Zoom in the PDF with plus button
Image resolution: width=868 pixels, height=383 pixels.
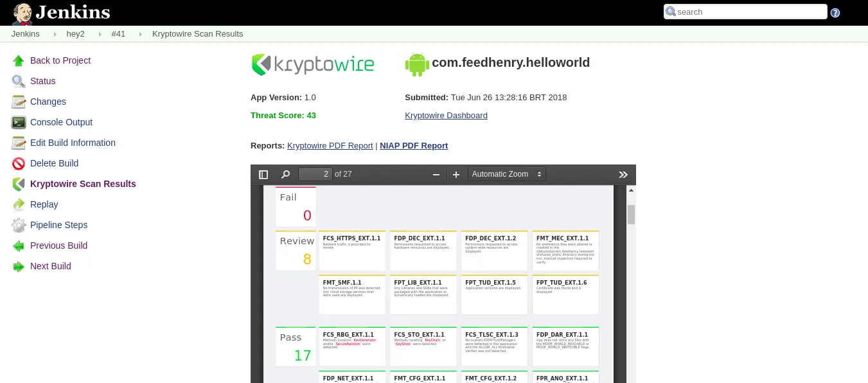click(x=456, y=174)
